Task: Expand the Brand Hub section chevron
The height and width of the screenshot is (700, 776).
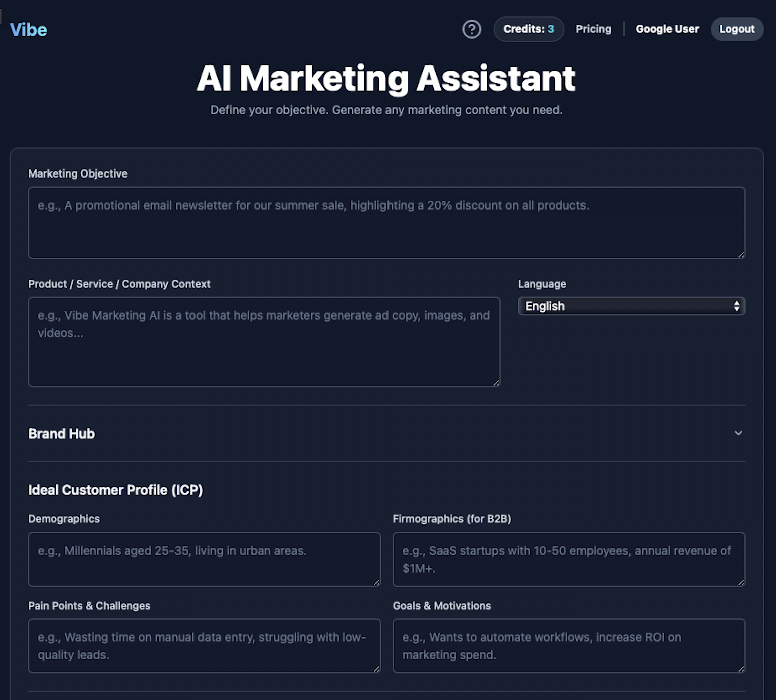Action: click(738, 433)
